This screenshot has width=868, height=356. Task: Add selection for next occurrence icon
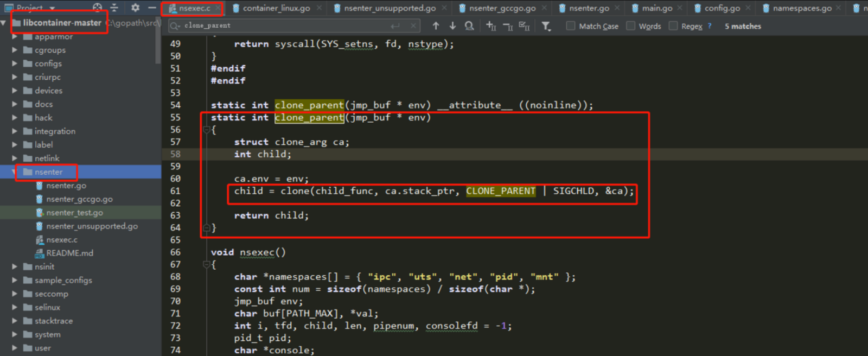(x=490, y=26)
